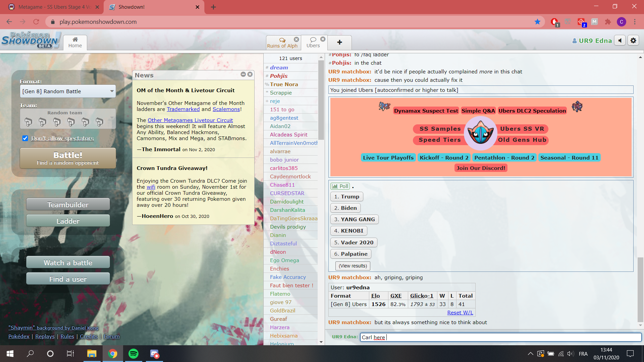The image size is (644, 362).
Task: Show hidden system tray icons
Action: coord(530,354)
